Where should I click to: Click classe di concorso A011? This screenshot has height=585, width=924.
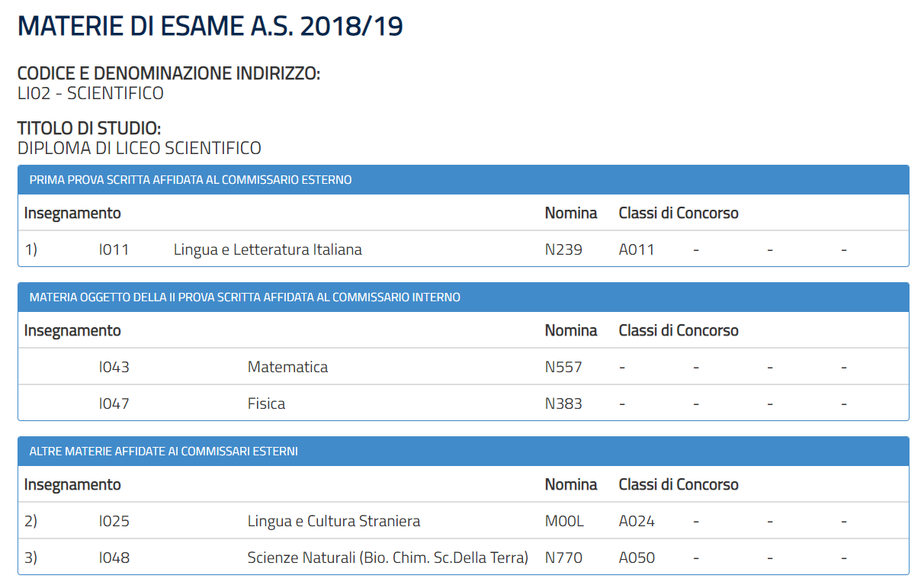pyautogui.click(x=637, y=249)
